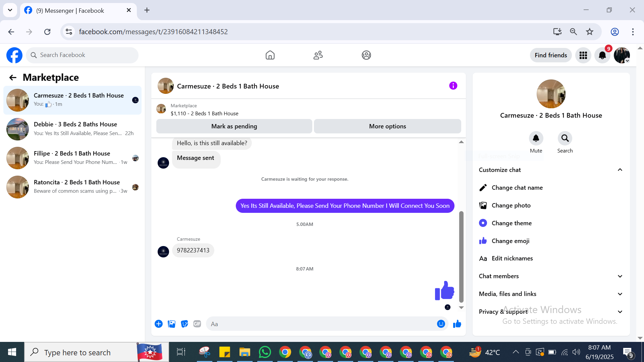Show hidden system tray icons
644x362 pixels.
tap(516, 352)
